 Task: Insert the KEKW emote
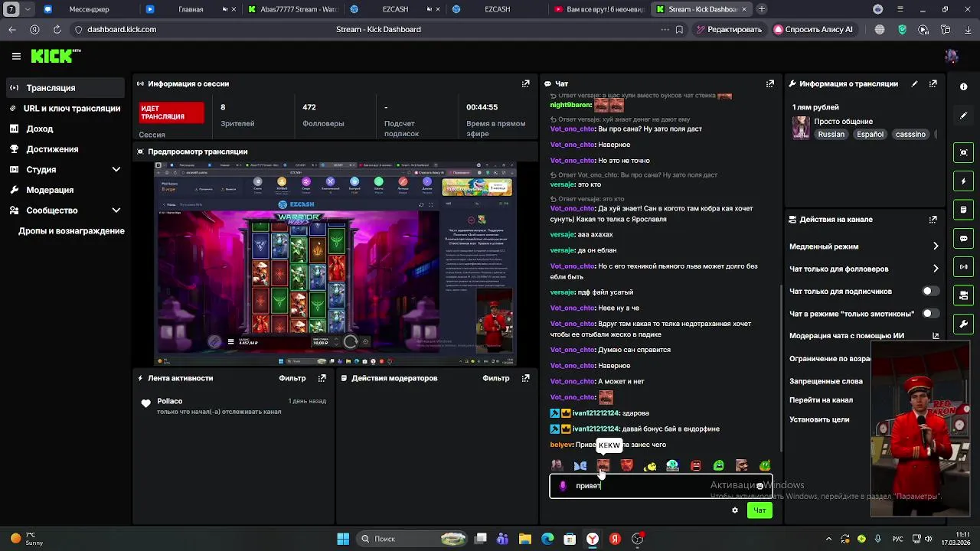point(603,465)
